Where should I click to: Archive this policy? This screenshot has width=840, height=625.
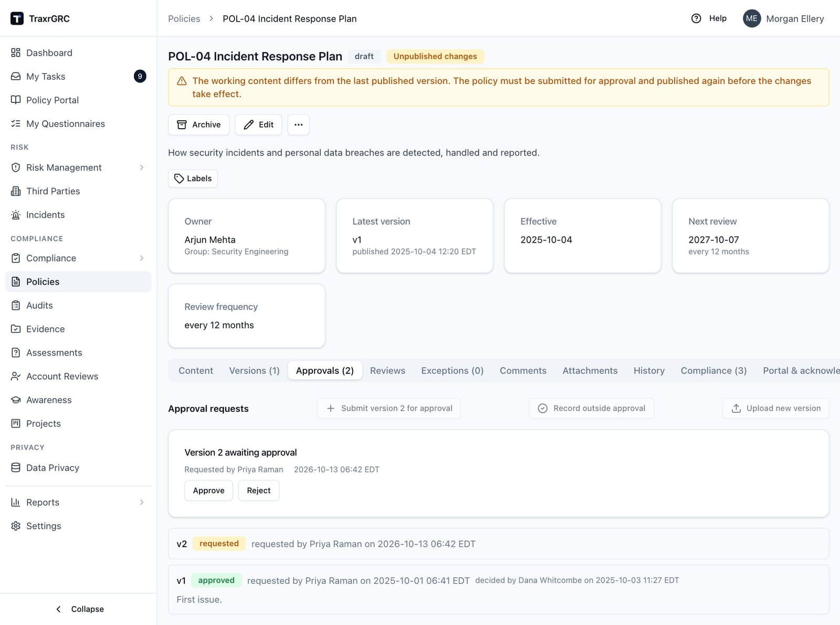click(199, 124)
